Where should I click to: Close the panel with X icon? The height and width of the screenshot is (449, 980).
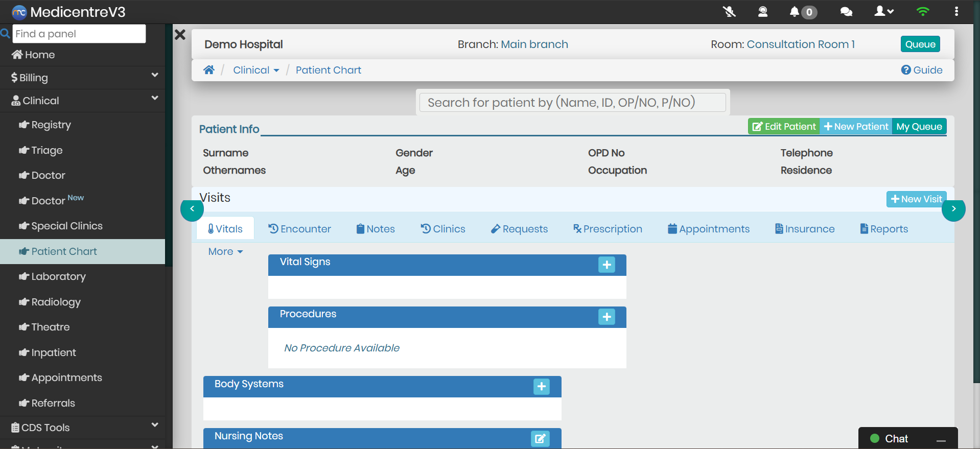[180, 35]
